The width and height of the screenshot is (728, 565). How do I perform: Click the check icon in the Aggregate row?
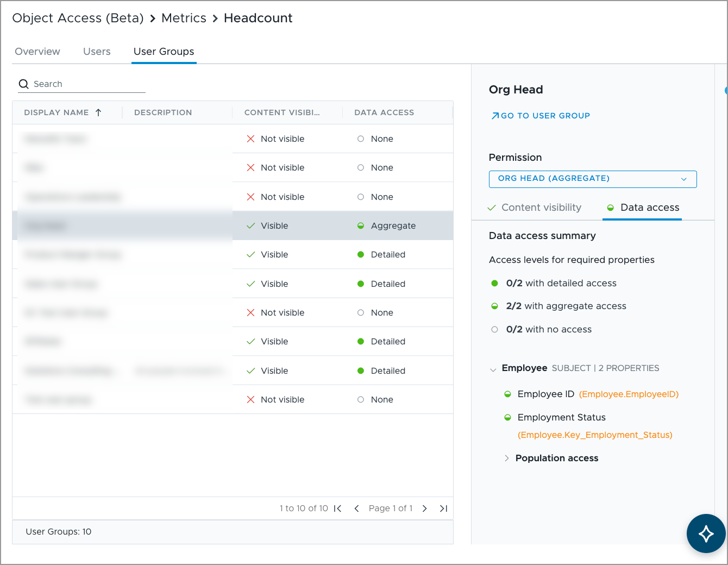click(250, 225)
